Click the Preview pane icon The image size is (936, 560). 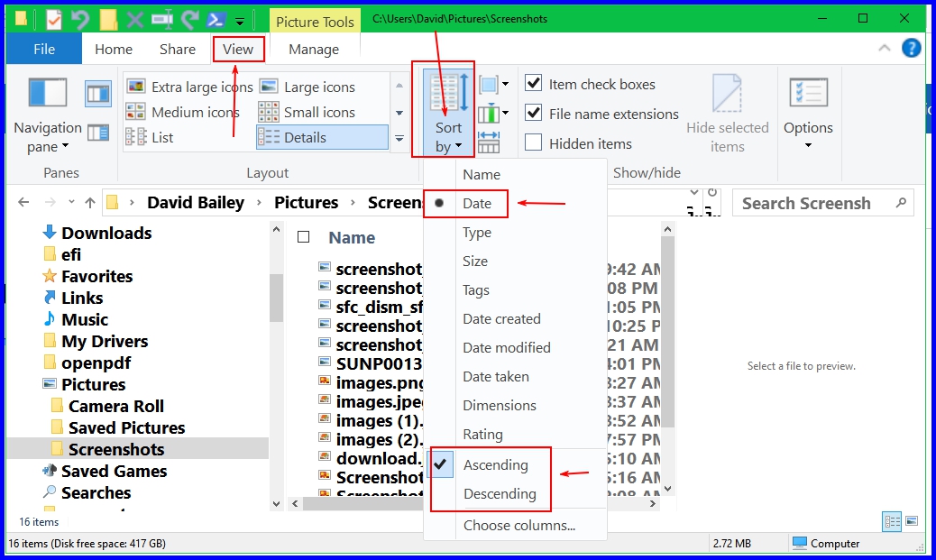[98, 93]
